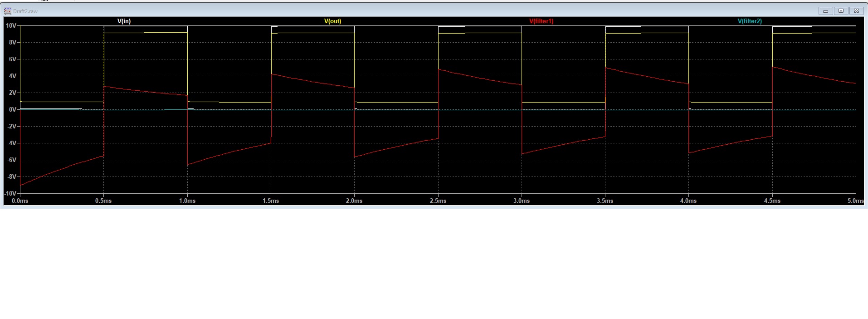This screenshot has height=319, width=868.
Task: Click the -2V vertical axis label
Action: coord(12,127)
